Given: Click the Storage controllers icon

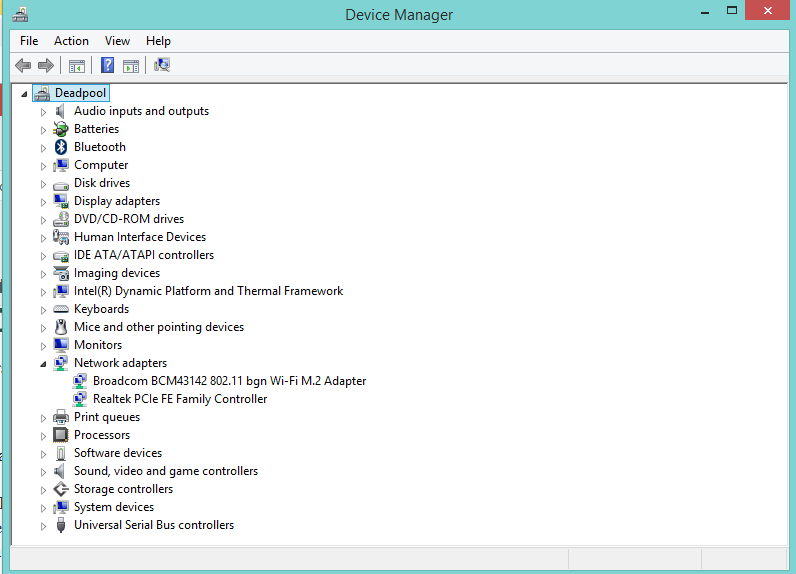Looking at the screenshot, I should (61, 489).
